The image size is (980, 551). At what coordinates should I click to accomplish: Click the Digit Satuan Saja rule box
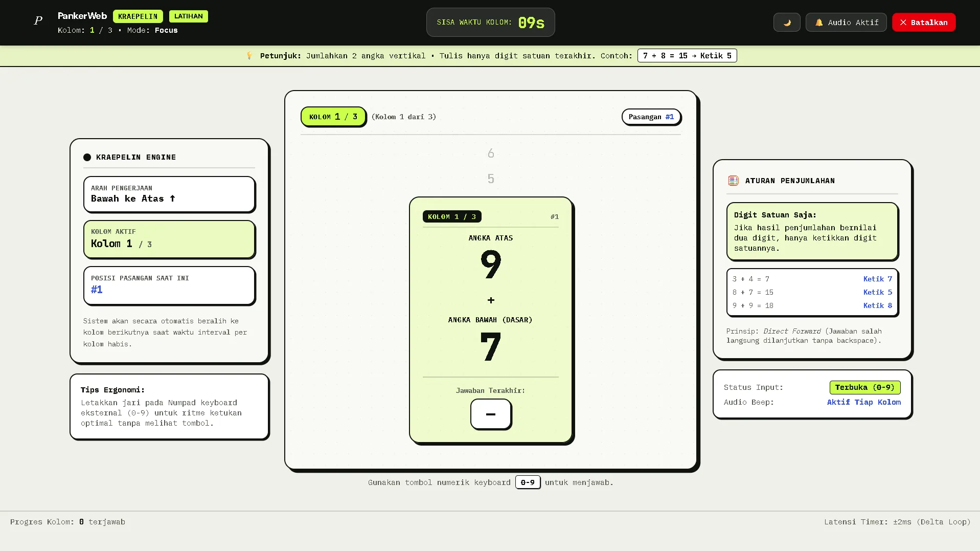tap(812, 232)
